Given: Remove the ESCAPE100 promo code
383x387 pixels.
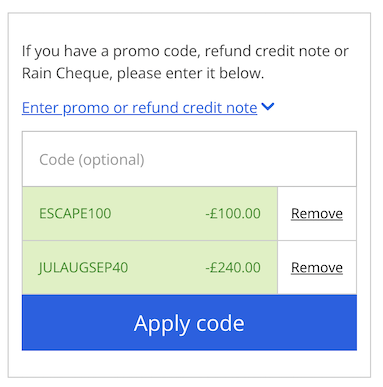Looking at the screenshot, I should 317,214.
